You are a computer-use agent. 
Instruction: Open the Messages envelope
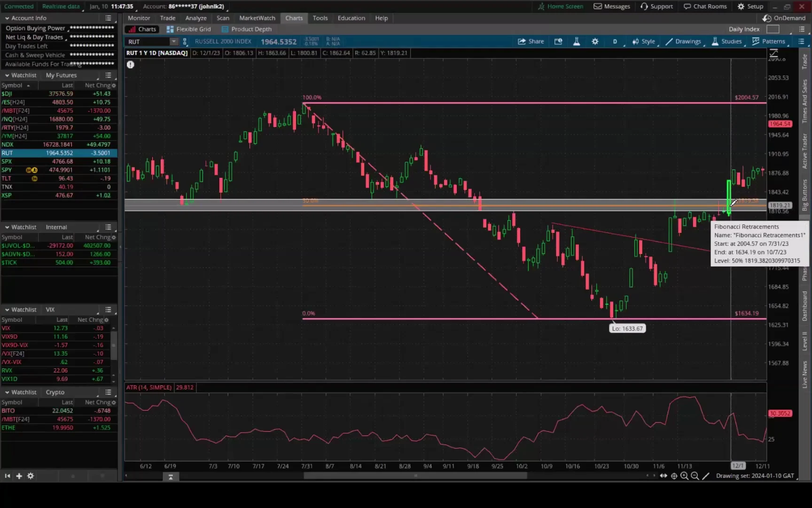click(x=611, y=7)
